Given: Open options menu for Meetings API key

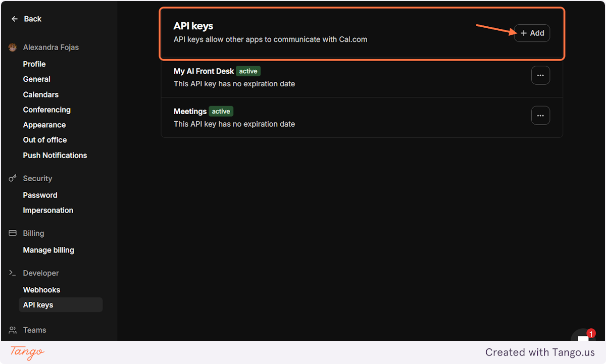Looking at the screenshot, I should click(x=540, y=115).
